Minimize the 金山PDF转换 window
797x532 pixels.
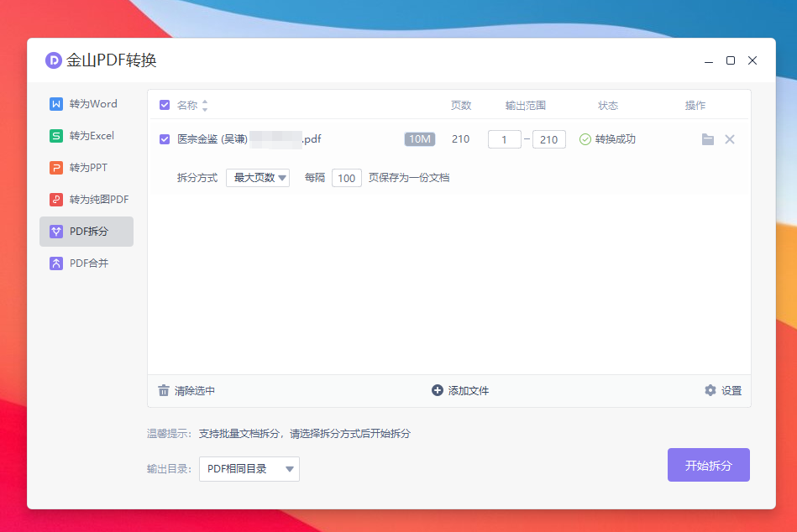coord(709,61)
